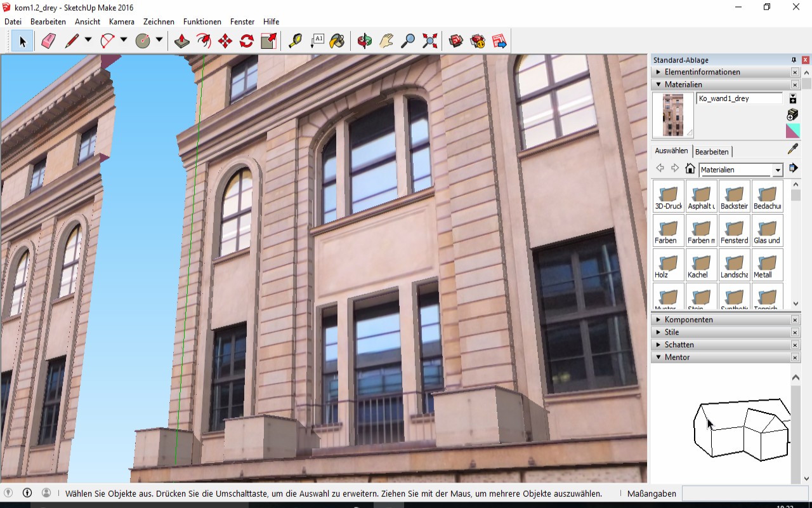Switch to the Bearbeiten tab
The height and width of the screenshot is (508, 812).
pyautogui.click(x=712, y=152)
